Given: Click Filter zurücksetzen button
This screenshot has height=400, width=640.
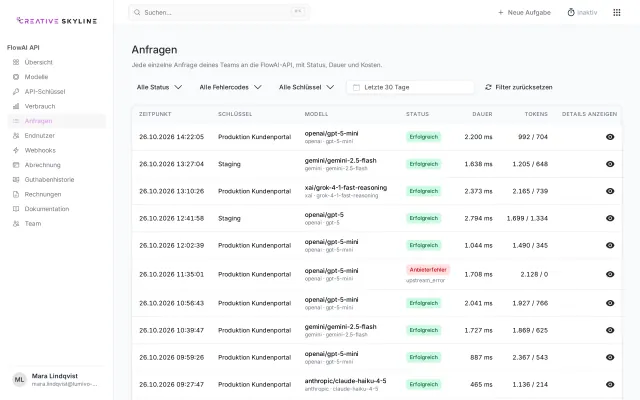Looking at the screenshot, I should coord(518,87).
